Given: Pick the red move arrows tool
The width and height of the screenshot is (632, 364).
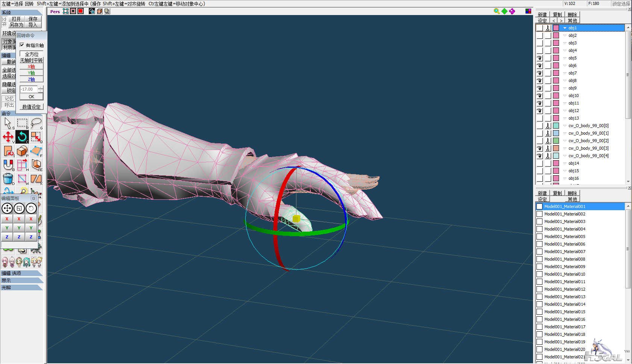Looking at the screenshot, I should 8,137.
